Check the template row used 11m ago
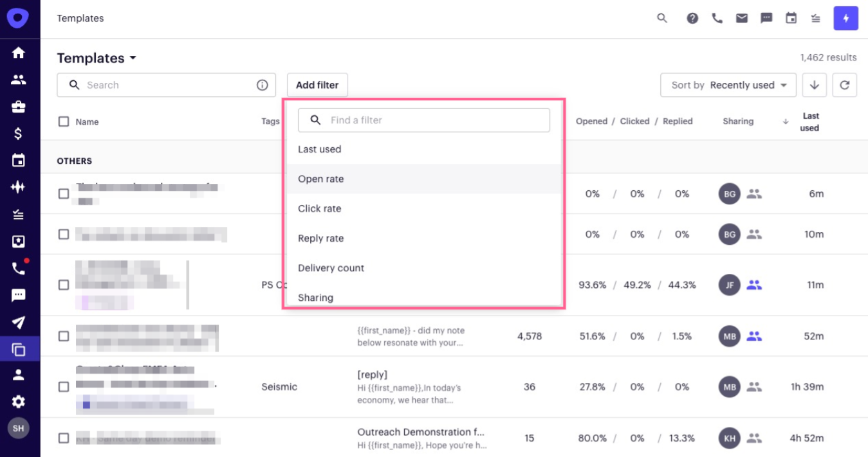868x457 pixels. coord(64,285)
